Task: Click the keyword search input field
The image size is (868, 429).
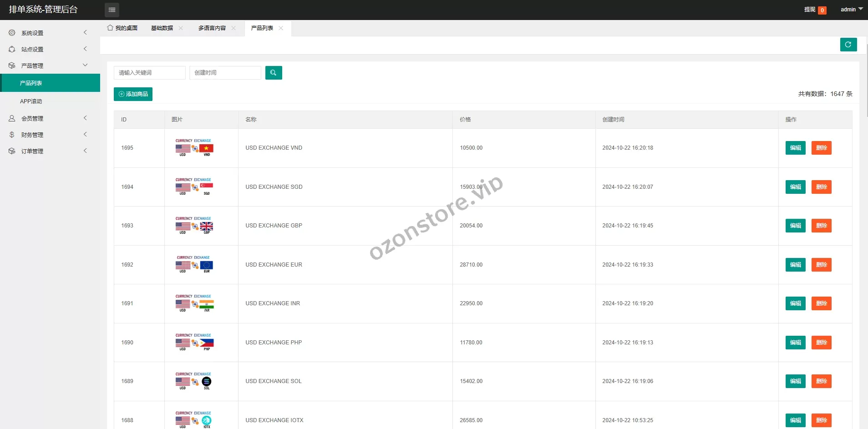Action: 149,73
